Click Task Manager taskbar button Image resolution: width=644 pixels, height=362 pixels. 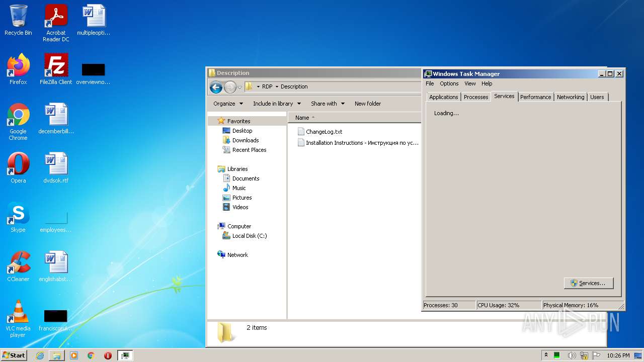click(125, 355)
